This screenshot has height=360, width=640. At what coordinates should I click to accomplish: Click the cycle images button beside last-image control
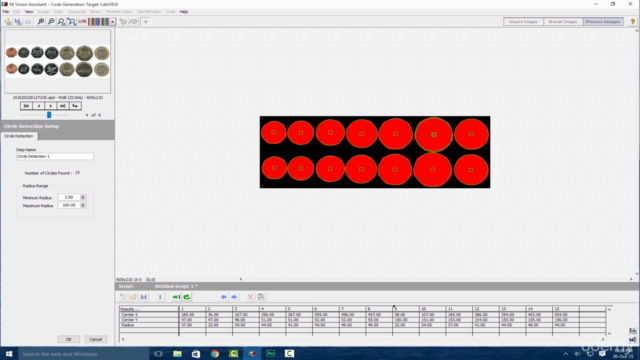75,106
